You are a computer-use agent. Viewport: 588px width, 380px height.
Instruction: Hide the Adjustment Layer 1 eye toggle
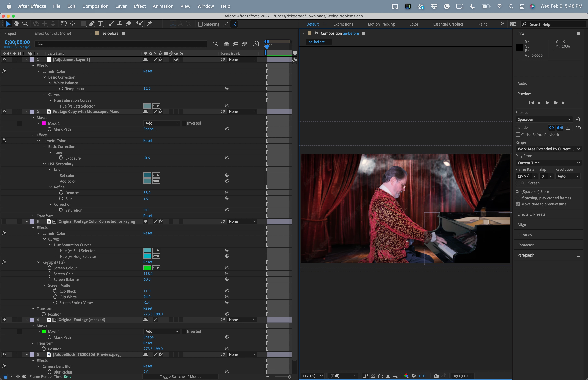[x=4, y=60]
